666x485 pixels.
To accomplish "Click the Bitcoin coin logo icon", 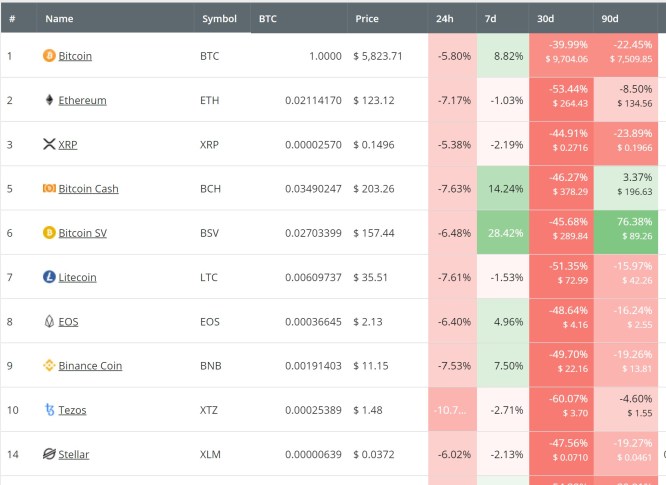I will pos(49,56).
